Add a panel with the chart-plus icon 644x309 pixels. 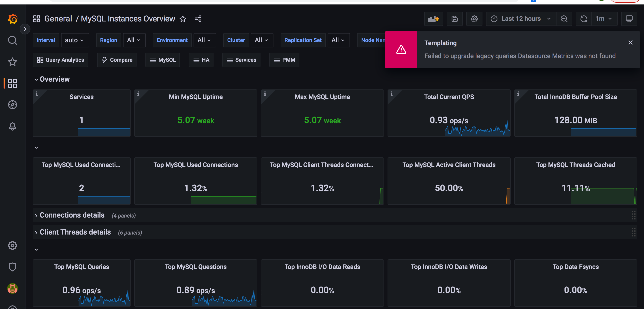coord(433,19)
